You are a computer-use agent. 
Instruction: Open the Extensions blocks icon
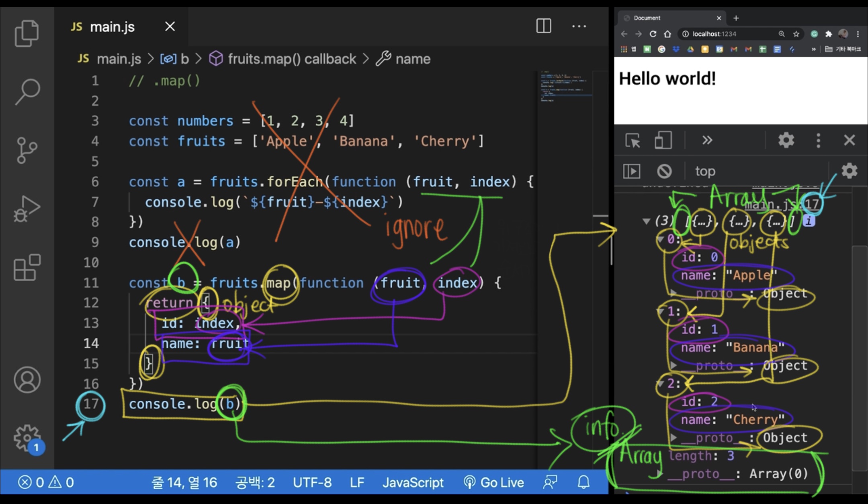27,267
